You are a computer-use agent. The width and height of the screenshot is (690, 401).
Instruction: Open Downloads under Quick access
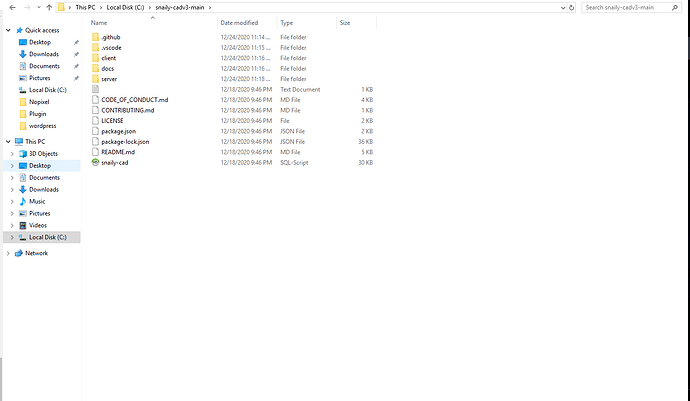[44, 54]
